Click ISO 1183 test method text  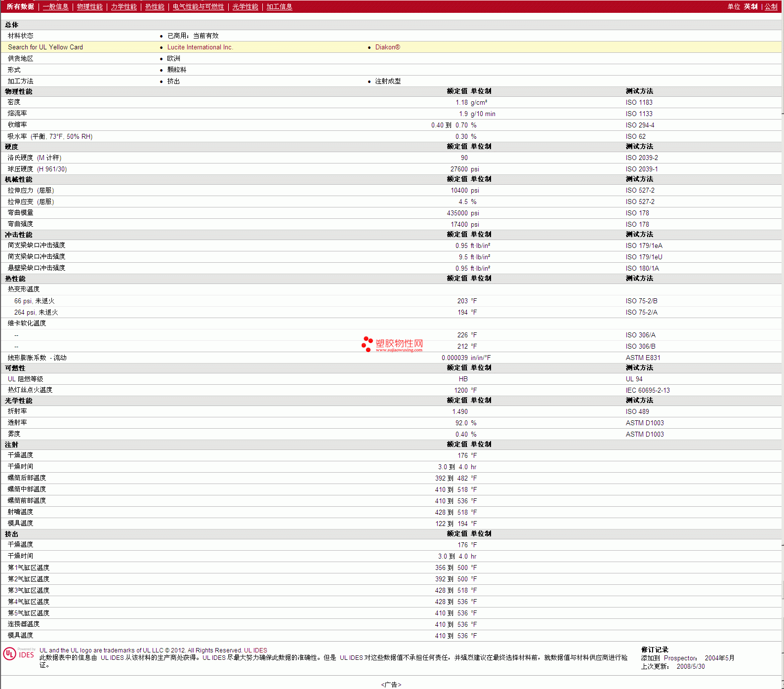[639, 102]
